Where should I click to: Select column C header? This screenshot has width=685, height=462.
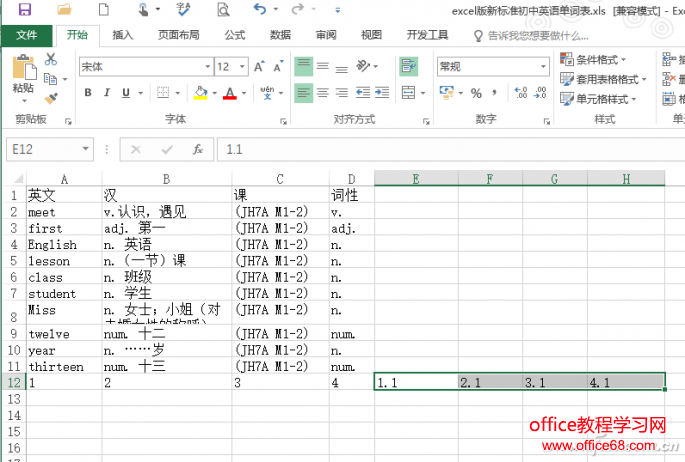[280, 179]
